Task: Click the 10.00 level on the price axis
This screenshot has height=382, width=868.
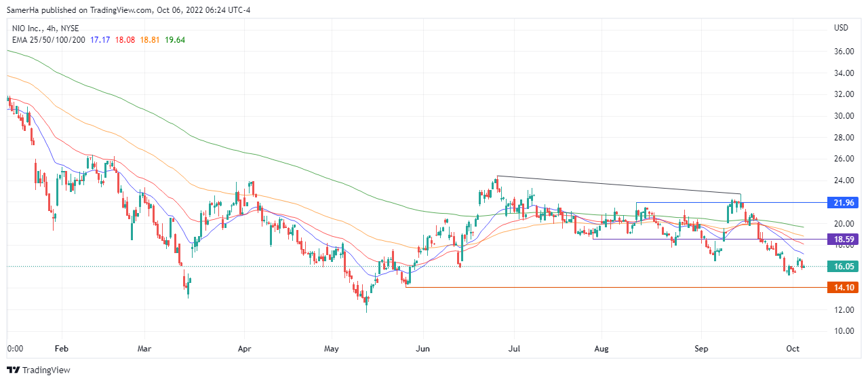Action: tap(843, 331)
